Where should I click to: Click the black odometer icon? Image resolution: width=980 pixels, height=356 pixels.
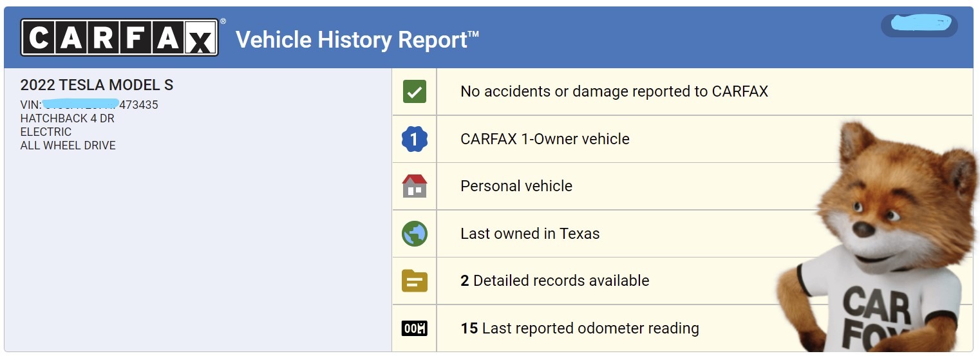pyautogui.click(x=414, y=328)
